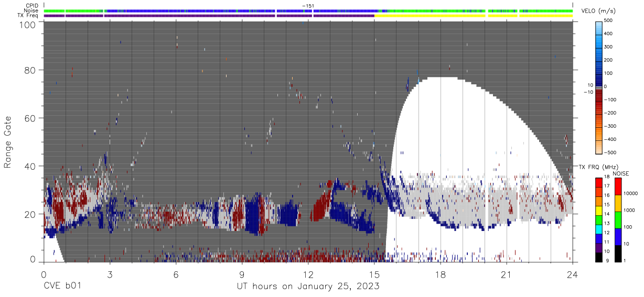
Task: Click the 60 tick on the Range Gate axis
Action: pyautogui.click(x=29, y=118)
